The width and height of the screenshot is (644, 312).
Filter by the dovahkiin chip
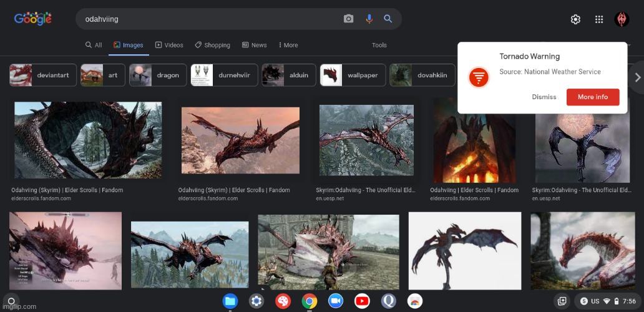click(x=422, y=75)
